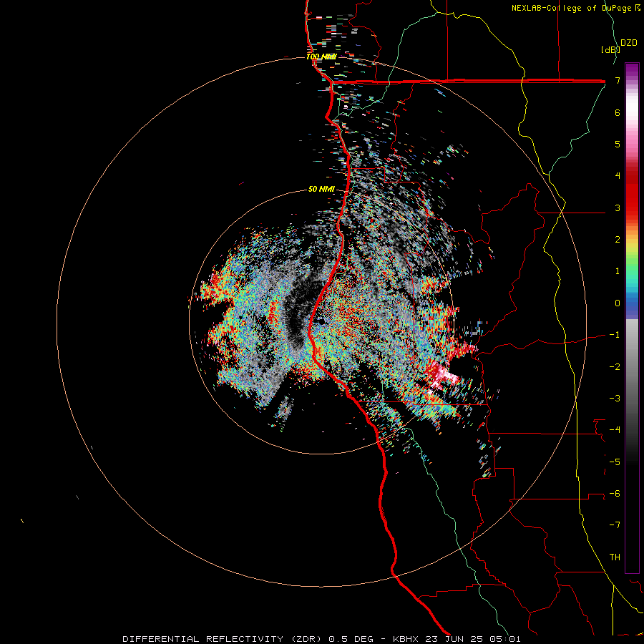
Task: Click the -2 value on color scale
Action: [615, 366]
